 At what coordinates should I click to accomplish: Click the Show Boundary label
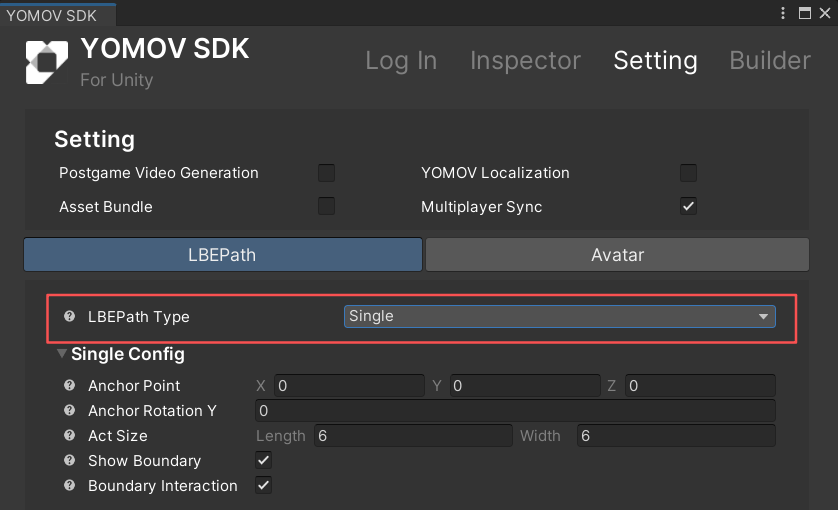145,461
